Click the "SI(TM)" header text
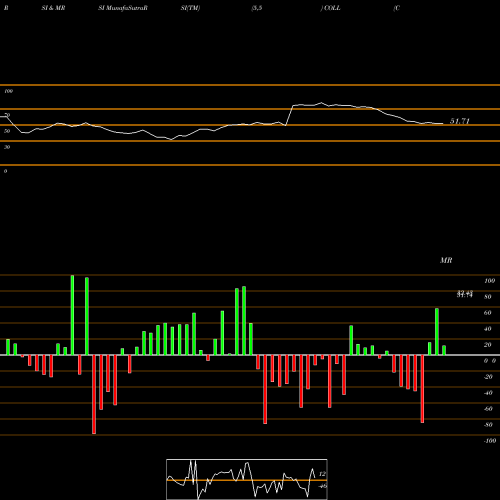Image resolution: width=500 pixels, height=500 pixels. point(190,8)
